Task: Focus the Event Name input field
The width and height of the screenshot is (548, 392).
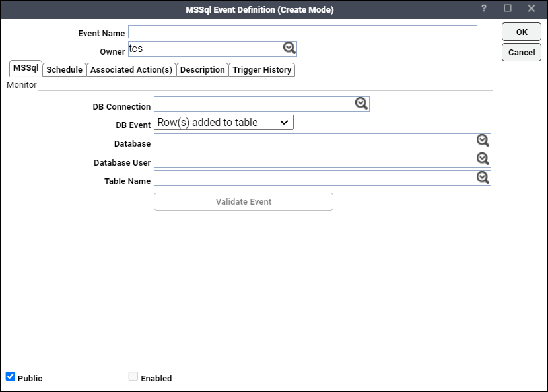Action: pos(302,32)
